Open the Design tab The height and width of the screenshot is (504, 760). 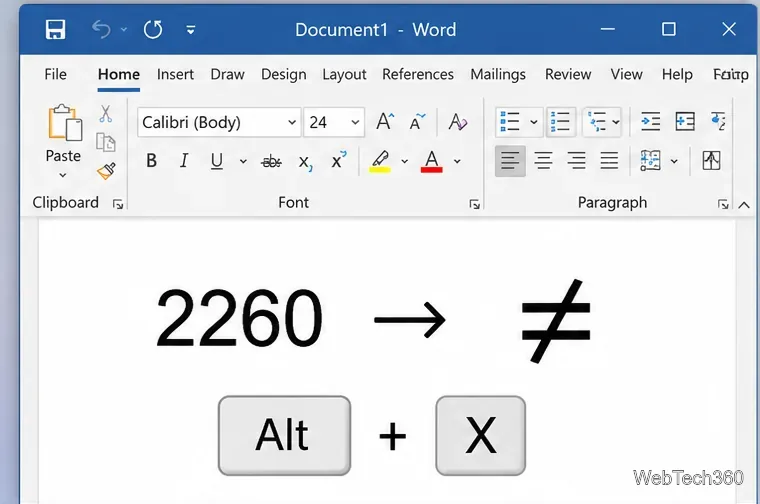point(284,74)
